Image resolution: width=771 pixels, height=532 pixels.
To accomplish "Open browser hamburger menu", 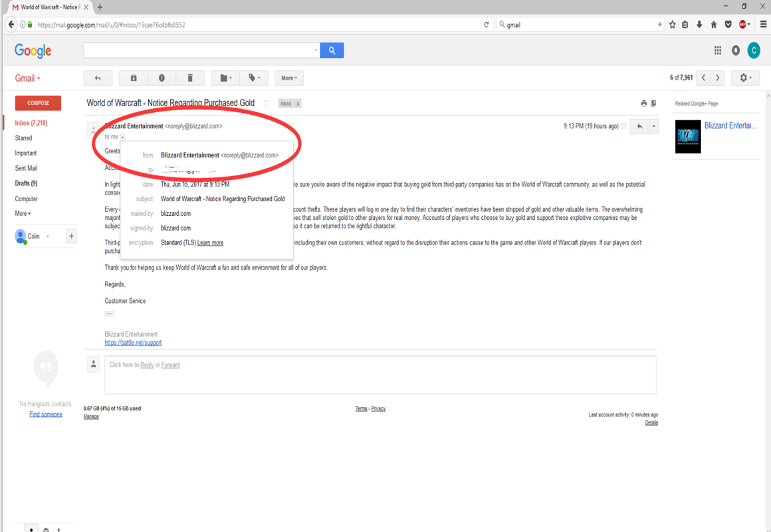I will pyautogui.click(x=763, y=25).
